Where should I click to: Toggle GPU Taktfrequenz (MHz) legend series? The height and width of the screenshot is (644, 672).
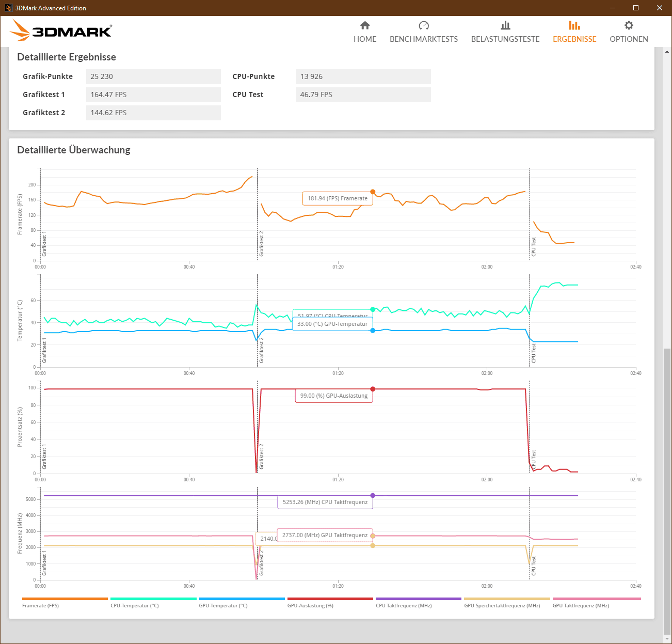597,603
